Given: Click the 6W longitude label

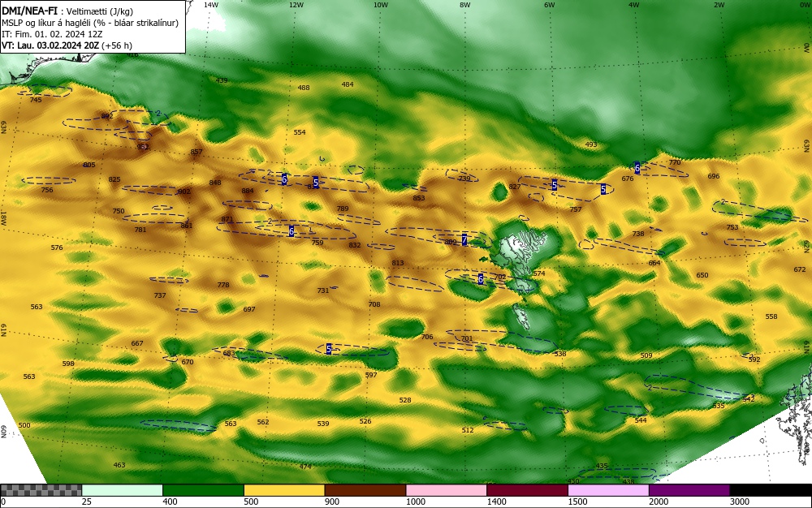Looking at the screenshot, I should pyautogui.click(x=550, y=5).
